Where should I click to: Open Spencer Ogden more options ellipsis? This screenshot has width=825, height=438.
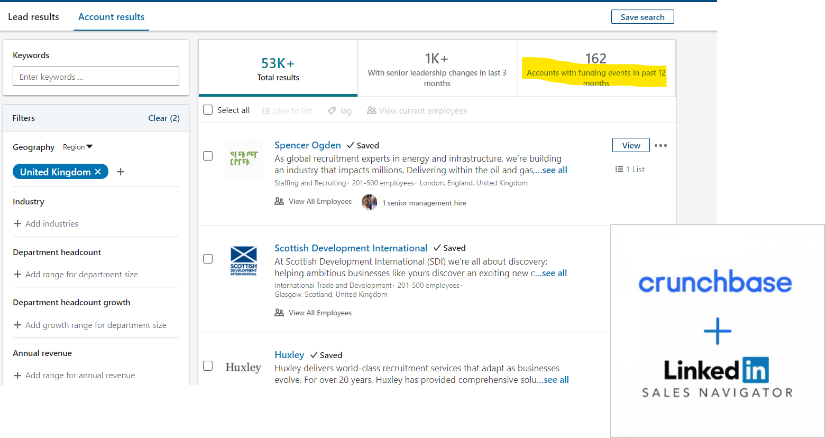point(661,146)
